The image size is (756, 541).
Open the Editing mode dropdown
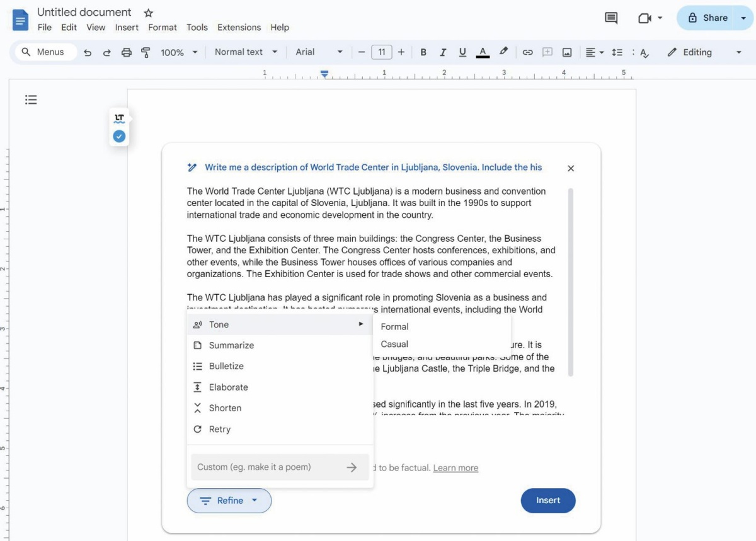point(704,52)
